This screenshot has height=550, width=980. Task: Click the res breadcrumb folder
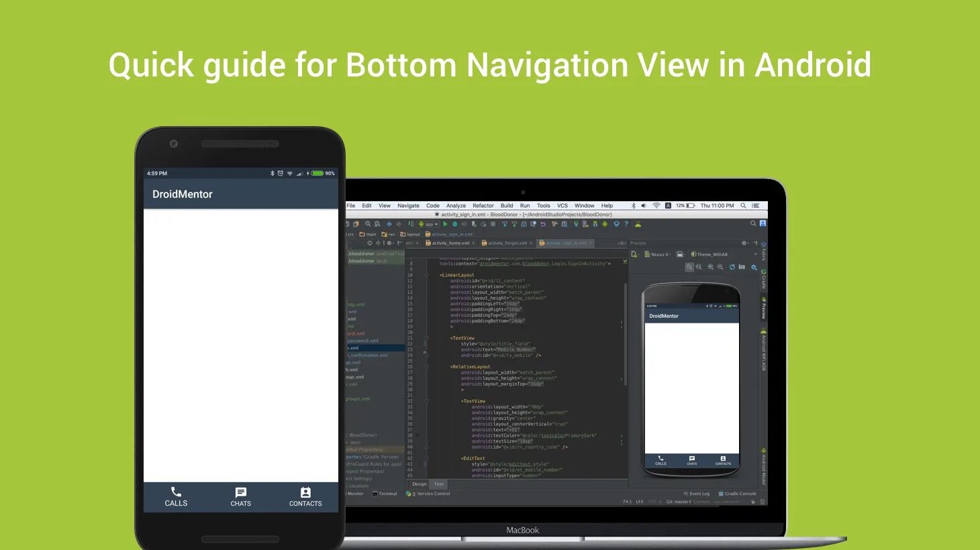389,234
